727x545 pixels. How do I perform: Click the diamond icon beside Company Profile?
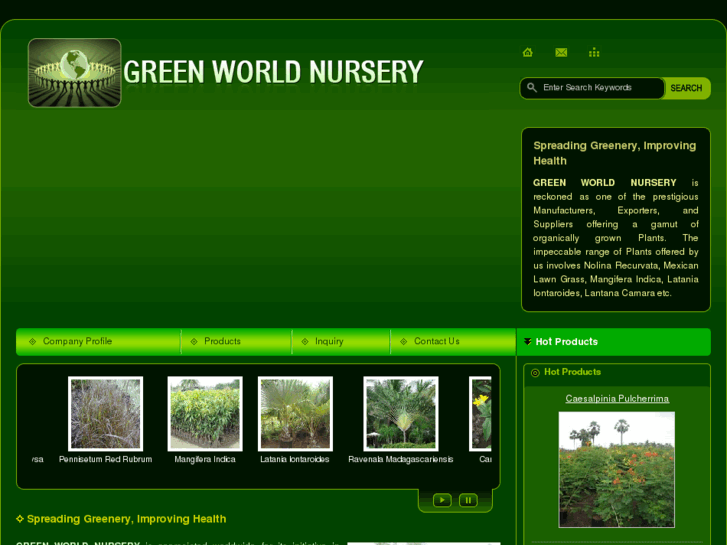pos(32,341)
